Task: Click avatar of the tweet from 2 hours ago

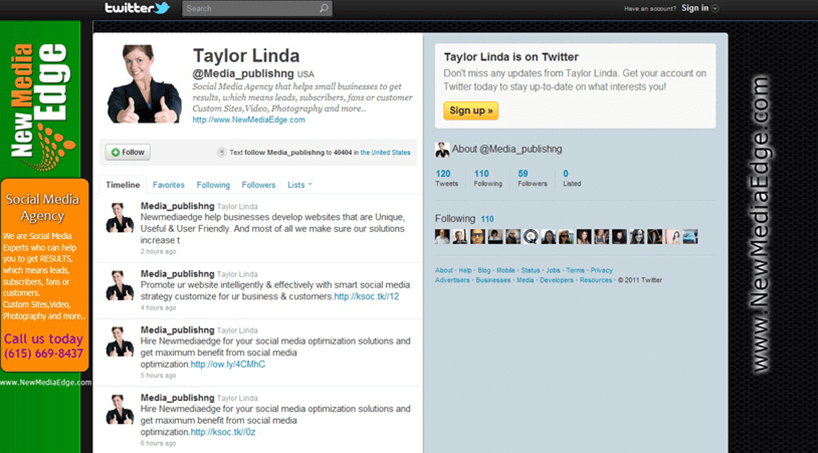Action: tap(120, 218)
